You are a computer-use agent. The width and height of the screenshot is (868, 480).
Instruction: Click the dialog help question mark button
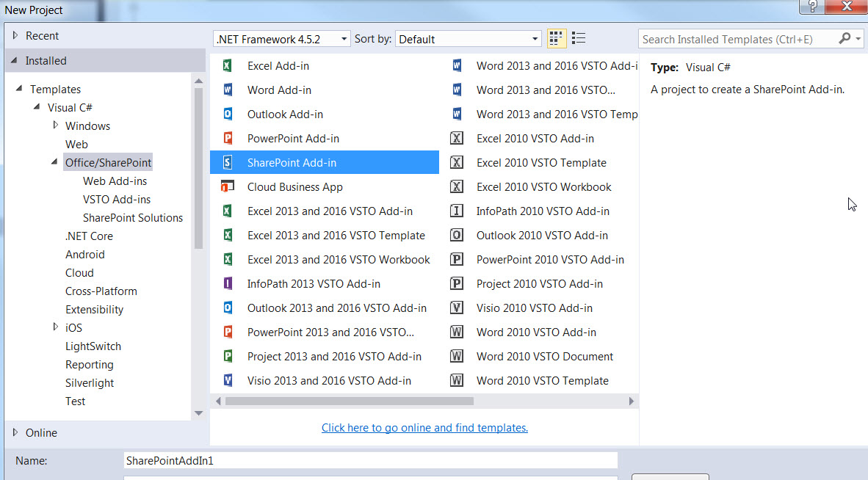(x=812, y=6)
